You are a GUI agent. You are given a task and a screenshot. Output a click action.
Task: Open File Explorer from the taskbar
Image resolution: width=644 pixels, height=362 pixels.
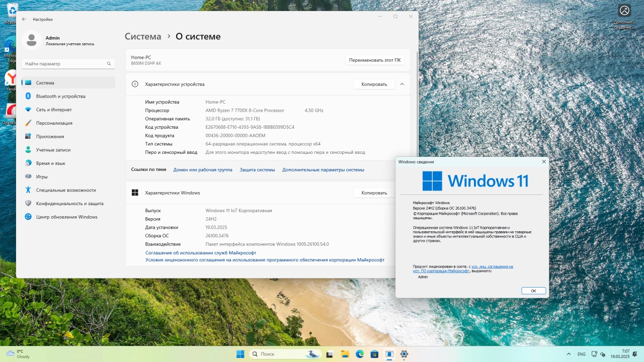tap(345, 354)
